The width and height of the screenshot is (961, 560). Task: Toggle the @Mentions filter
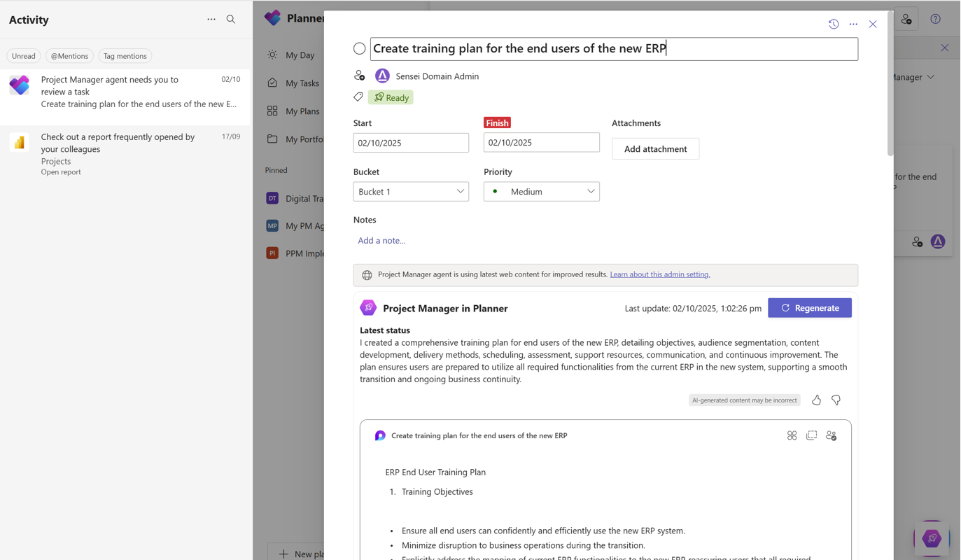(x=69, y=56)
